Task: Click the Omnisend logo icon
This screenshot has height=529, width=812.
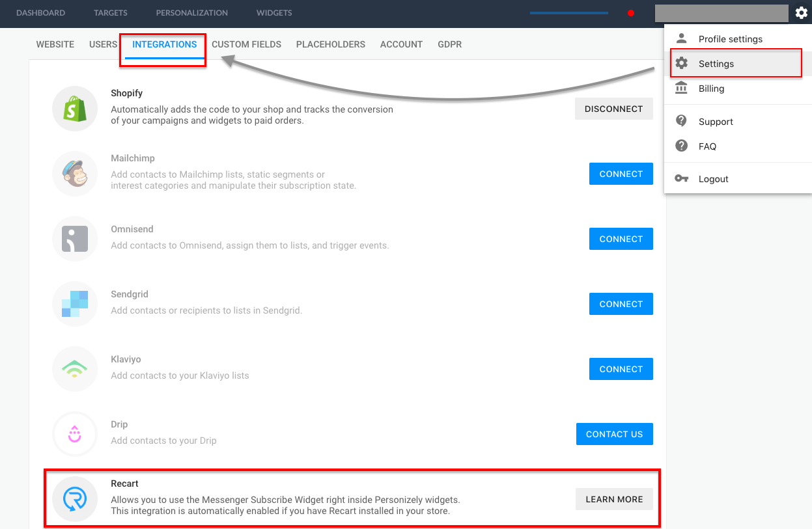Action: click(x=75, y=239)
